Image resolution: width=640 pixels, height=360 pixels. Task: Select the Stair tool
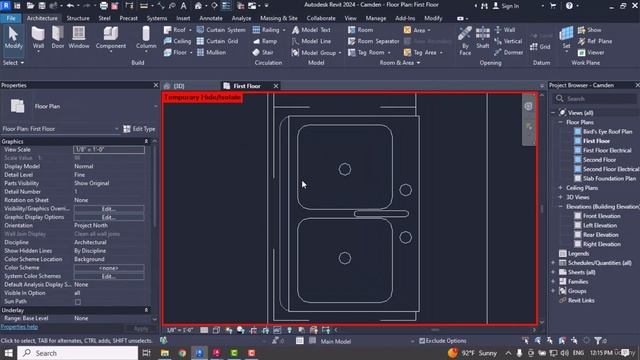(263, 53)
